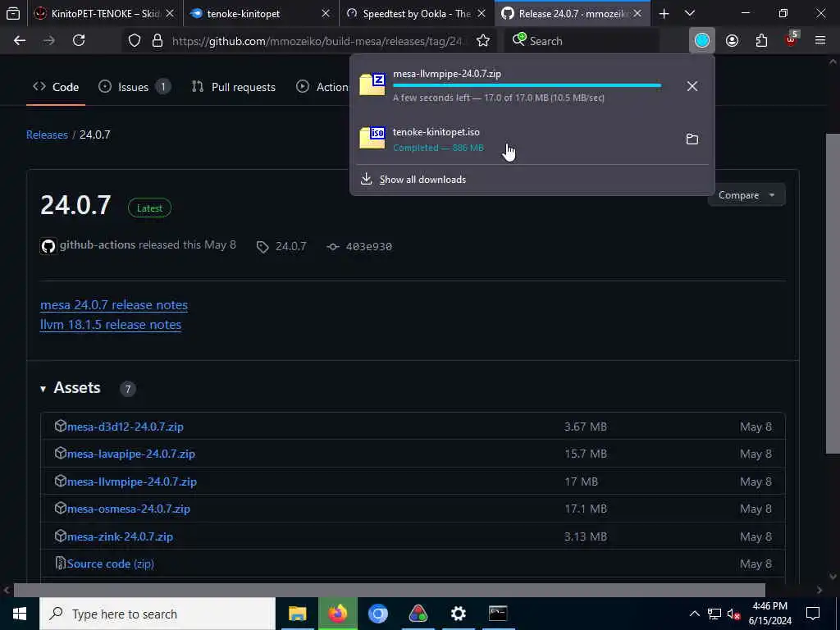This screenshot has width=840, height=630.
Task: Close the tenoke-kinitopet tab
Action: (x=326, y=13)
